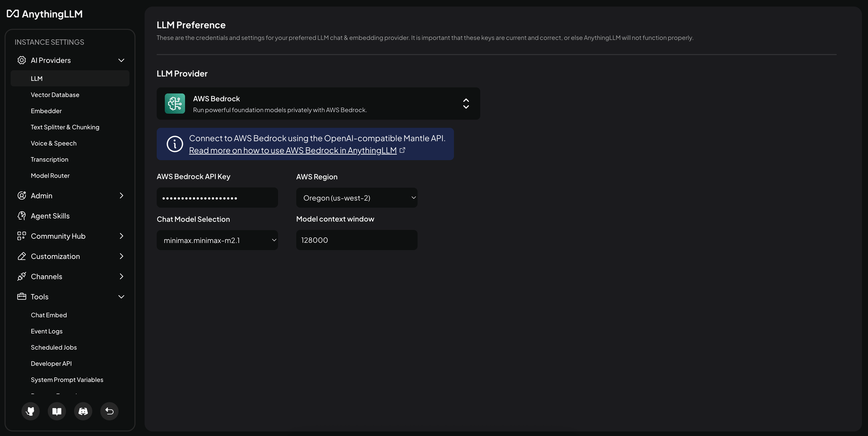Screen dimensions: 868x436
Task: Click the Model context window field
Action: click(x=357, y=240)
